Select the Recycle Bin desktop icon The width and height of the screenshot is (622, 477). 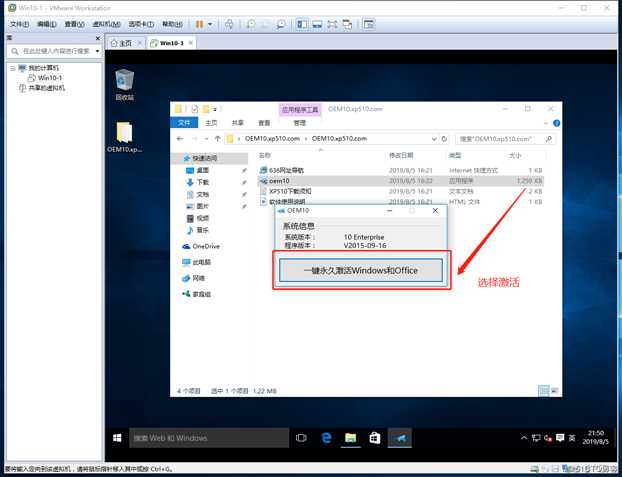(125, 85)
